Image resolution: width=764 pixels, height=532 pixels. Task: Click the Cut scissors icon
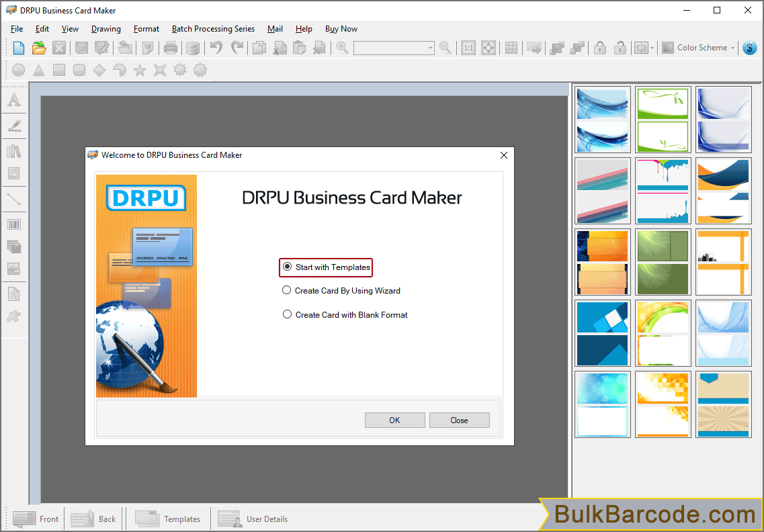[x=279, y=48]
